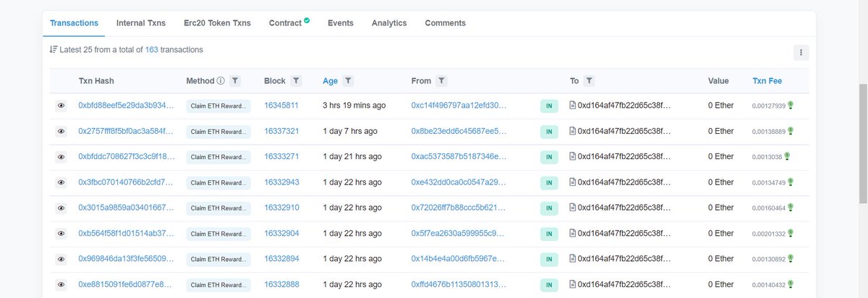
Task: Click contract file icon in block 16332894 row
Action: [573, 259]
